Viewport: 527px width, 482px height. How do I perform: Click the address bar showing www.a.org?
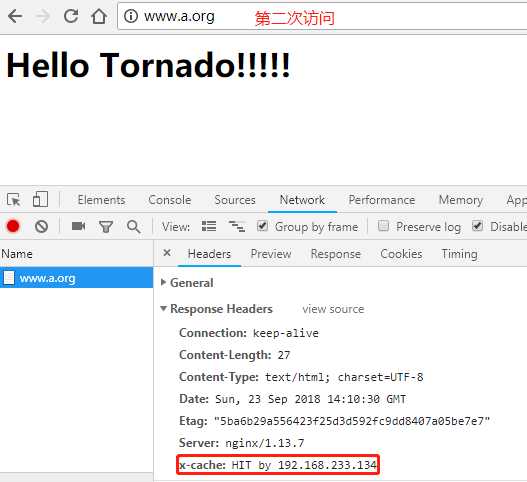tap(322, 16)
